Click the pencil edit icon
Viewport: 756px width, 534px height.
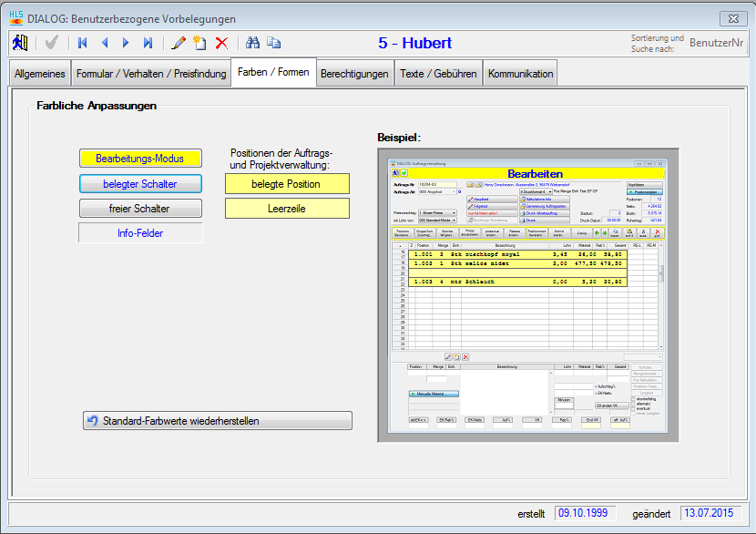point(179,43)
